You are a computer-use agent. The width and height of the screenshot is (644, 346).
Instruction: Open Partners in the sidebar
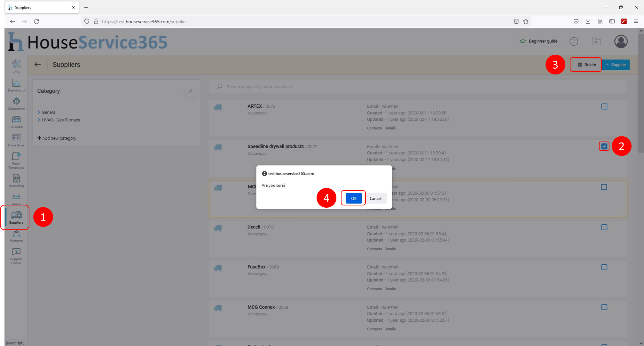[x=16, y=237]
